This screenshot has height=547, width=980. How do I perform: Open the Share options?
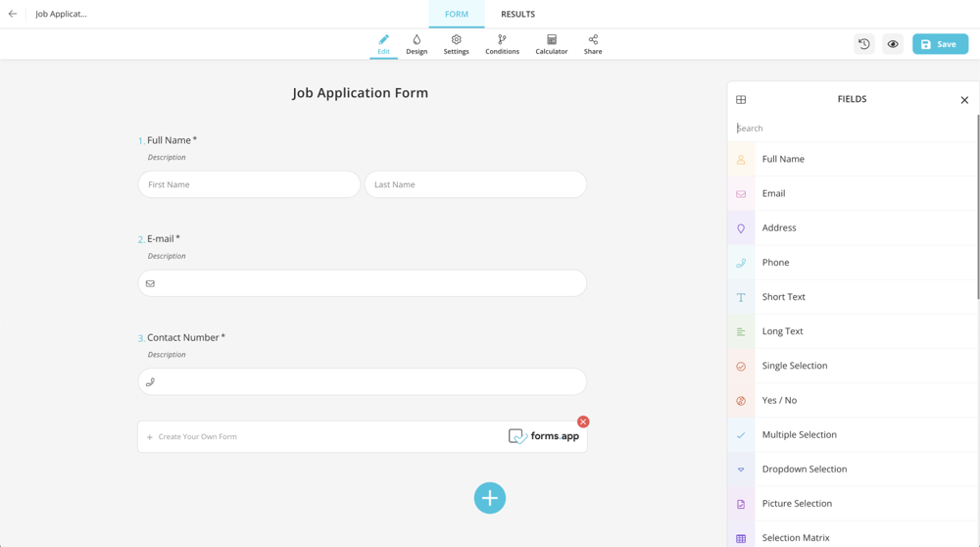tap(593, 44)
